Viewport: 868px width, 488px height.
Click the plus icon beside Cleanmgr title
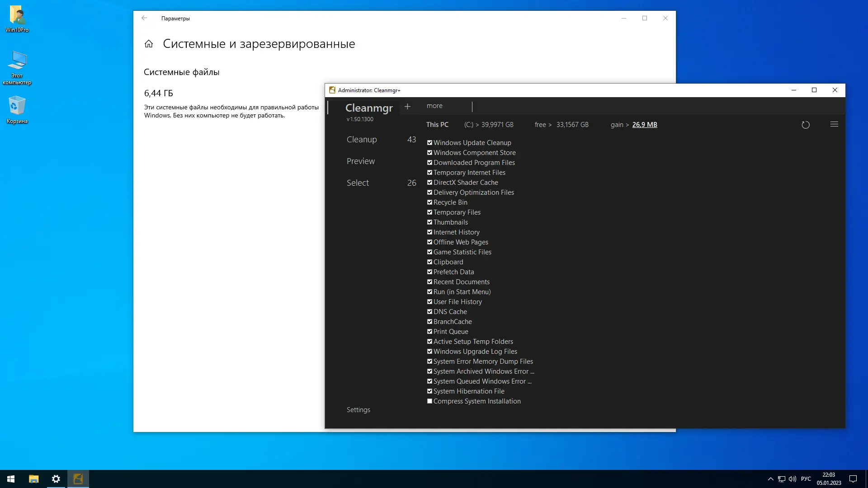pos(407,106)
